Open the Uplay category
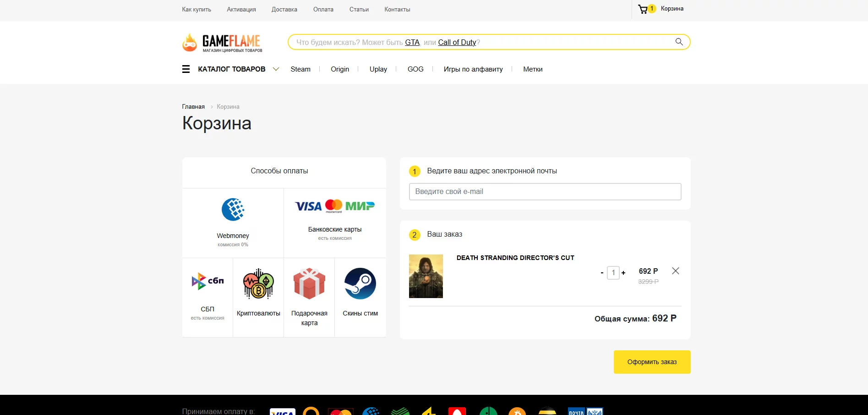 point(378,69)
